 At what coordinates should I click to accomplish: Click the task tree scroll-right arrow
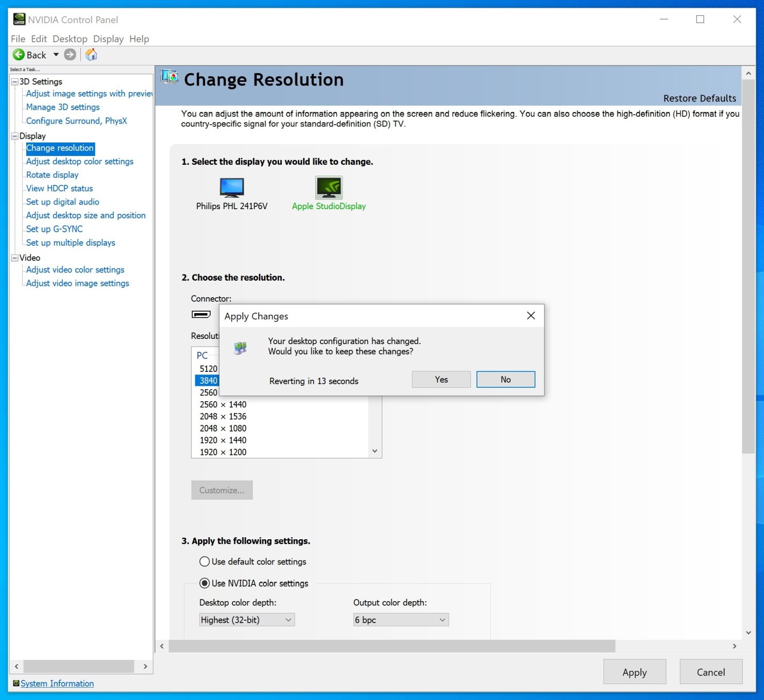tap(145, 667)
